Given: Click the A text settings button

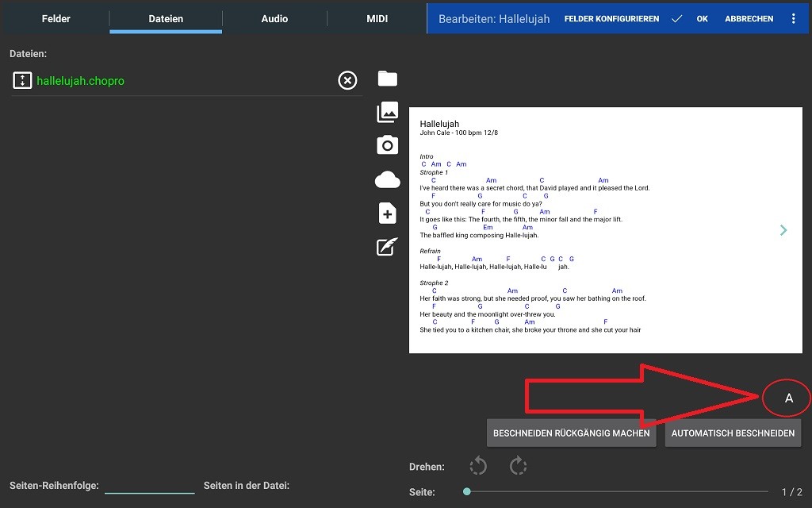Looking at the screenshot, I should click(x=789, y=398).
